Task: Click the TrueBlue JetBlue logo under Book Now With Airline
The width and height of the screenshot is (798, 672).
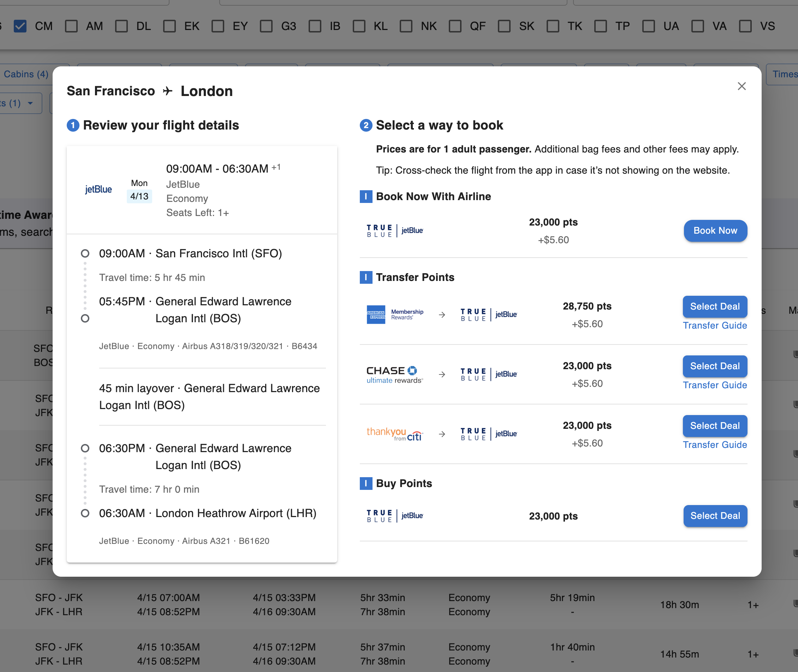Action: pyautogui.click(x=395, y=230)
